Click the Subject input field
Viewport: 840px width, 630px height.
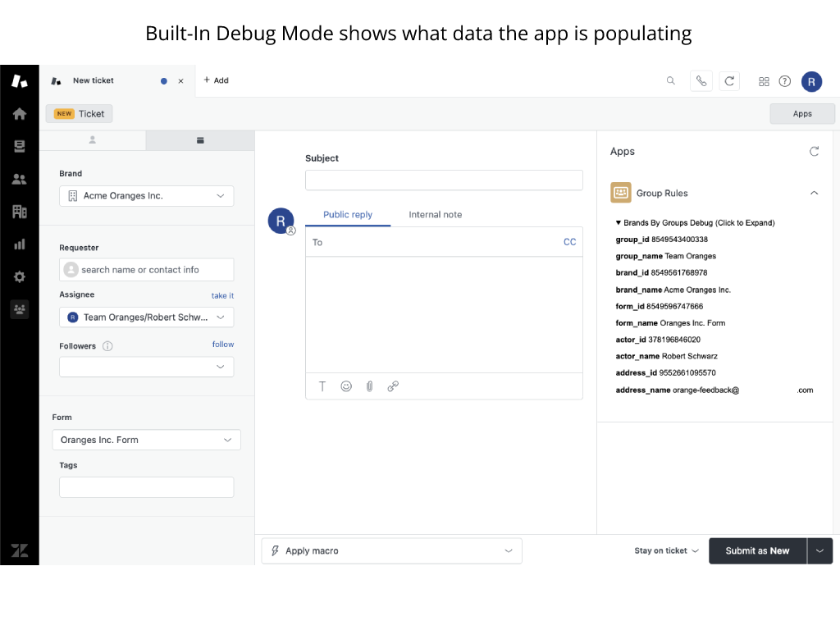[444, 179]
